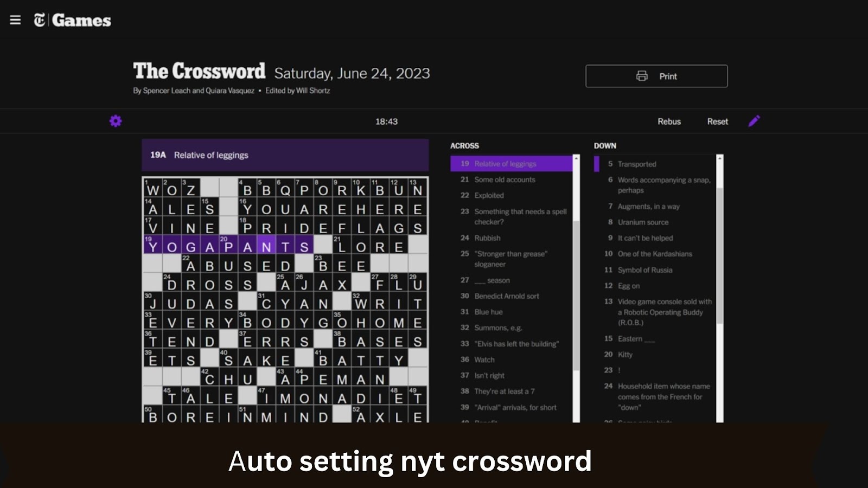Pause the timer showing 18:43
The image size is (868, 488).
(x=386, y=121)
